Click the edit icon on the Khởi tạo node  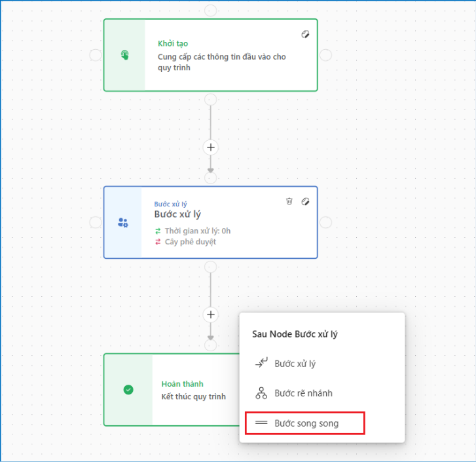coord(305,34)
